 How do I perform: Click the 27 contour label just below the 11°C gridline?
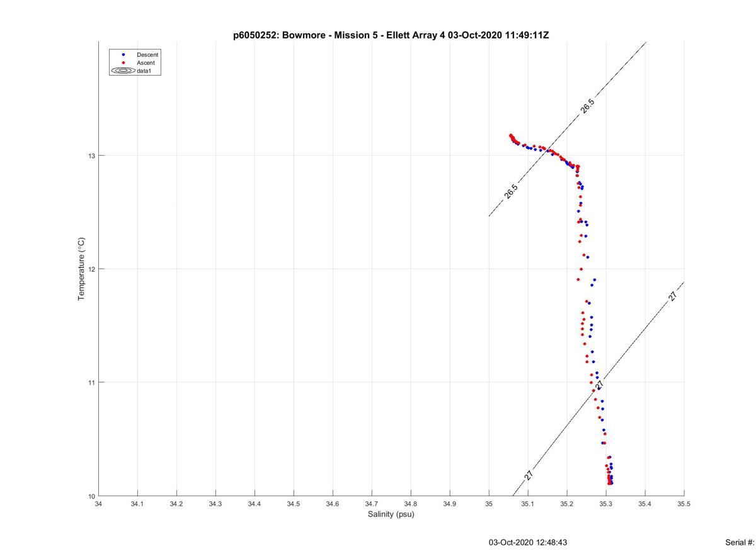(x=600, y=385)
